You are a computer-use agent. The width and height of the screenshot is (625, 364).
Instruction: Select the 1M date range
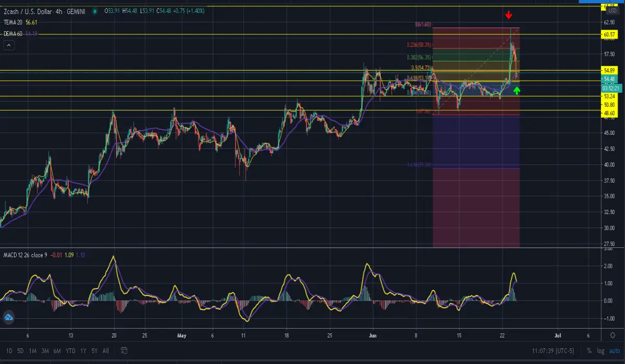tap(33, 350)
